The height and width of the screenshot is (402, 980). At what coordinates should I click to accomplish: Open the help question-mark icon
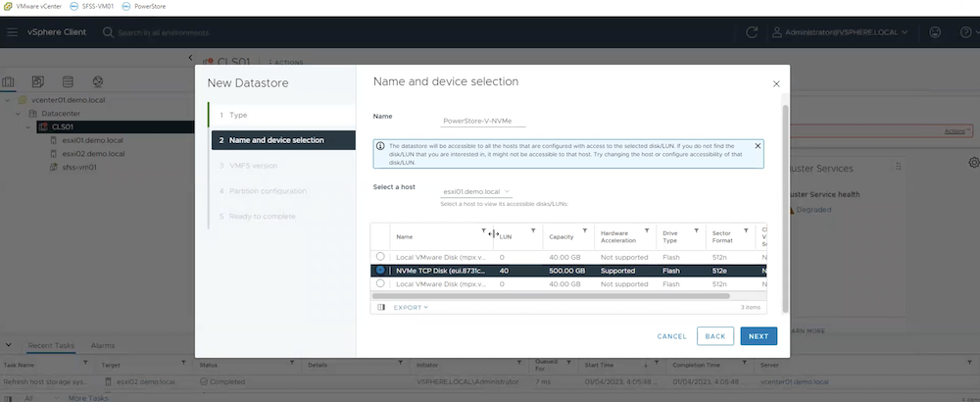tap(965, 32)
